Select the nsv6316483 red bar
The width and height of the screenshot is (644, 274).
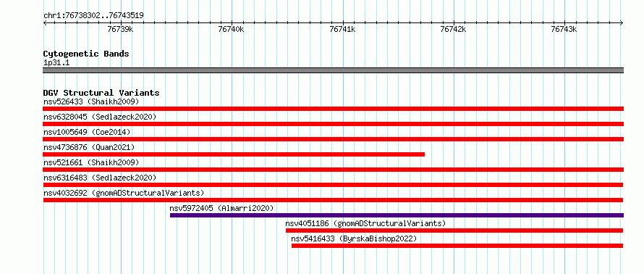click(x=333, y=185)
